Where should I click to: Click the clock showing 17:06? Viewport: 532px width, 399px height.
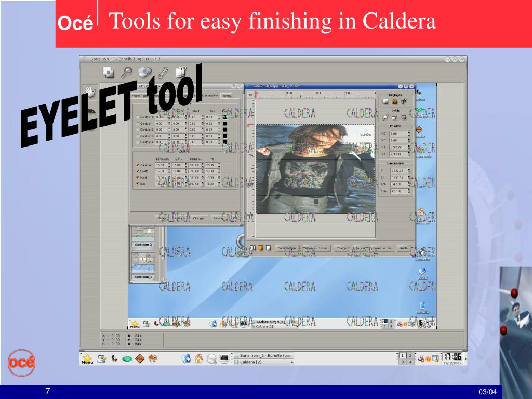[x=453, y=357]
